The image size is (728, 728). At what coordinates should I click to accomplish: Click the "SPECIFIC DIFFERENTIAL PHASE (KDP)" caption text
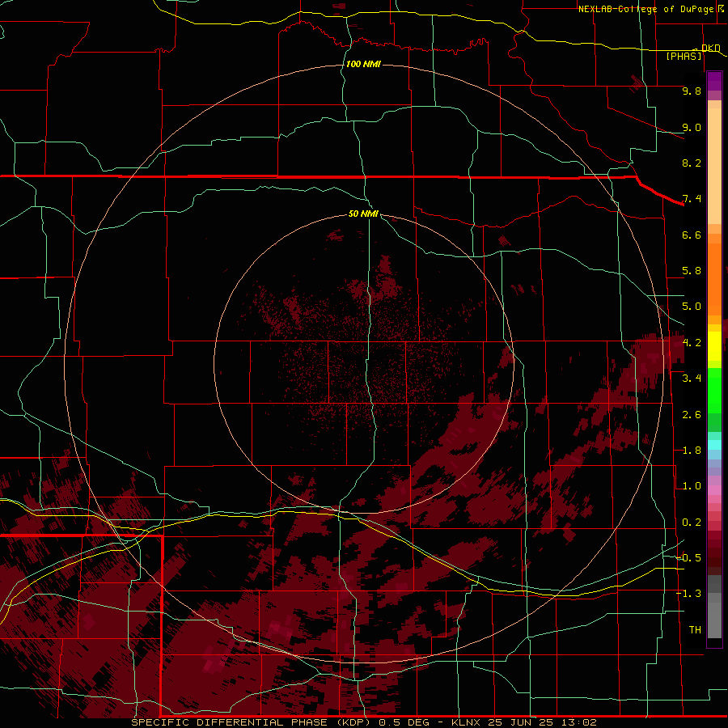(x=250, y=722)
